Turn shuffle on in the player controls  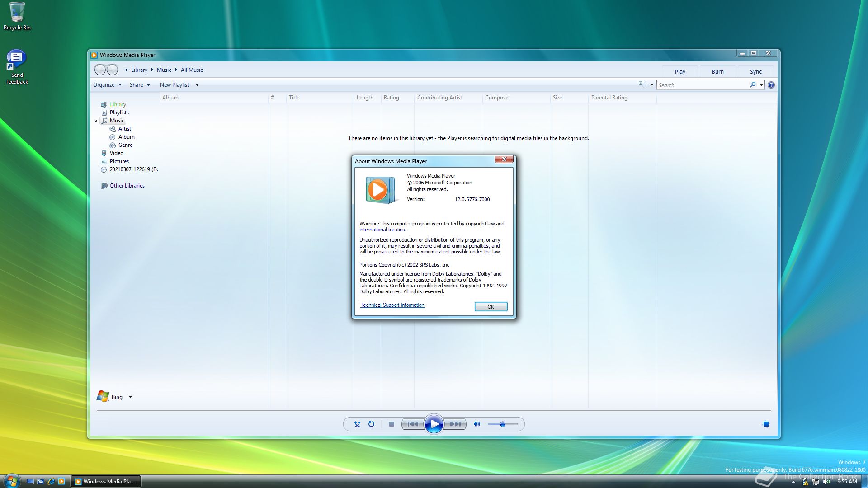(357, 424)
